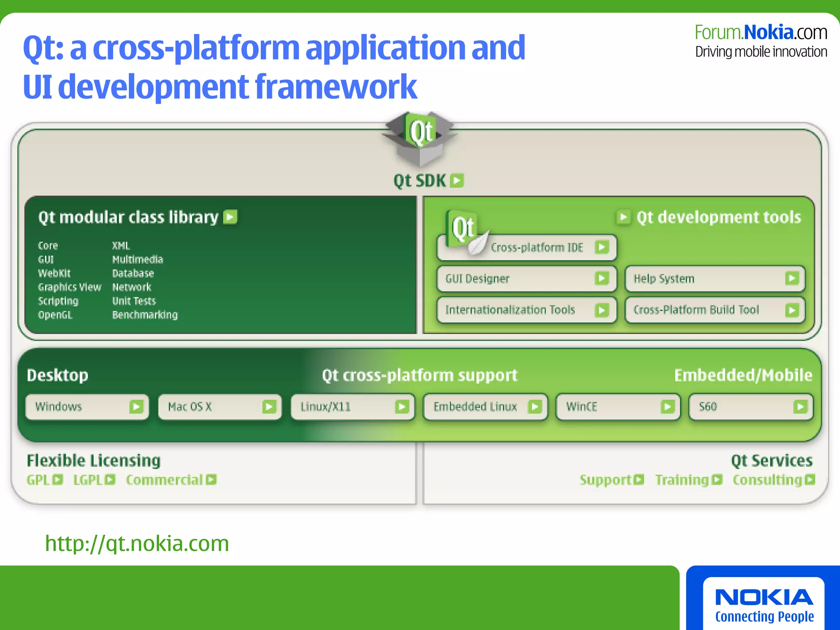The width and height of the screenshot is (840, 630).
Task: Choose the Mac OS X platform button
Action: coord(220,407)
